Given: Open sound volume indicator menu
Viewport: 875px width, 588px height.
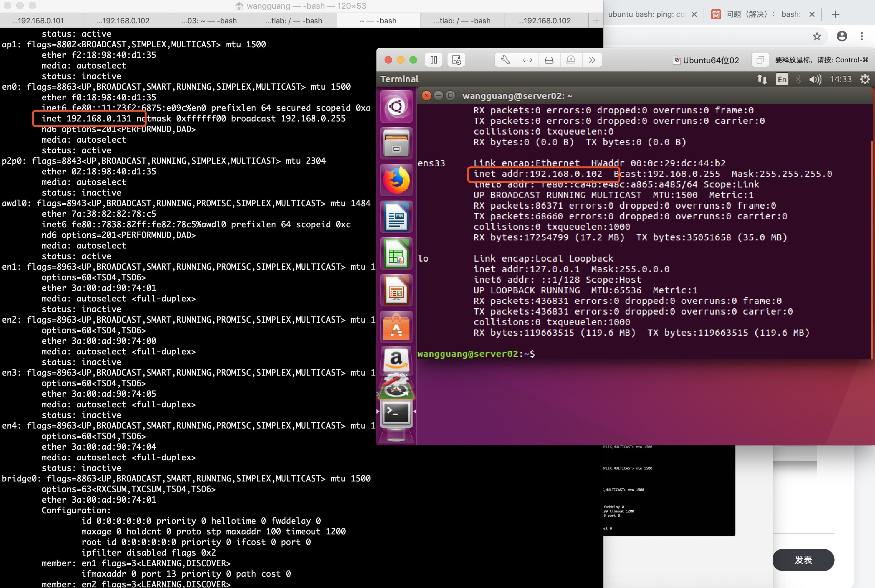Looking at the screenshot, I should coord(815,79).
